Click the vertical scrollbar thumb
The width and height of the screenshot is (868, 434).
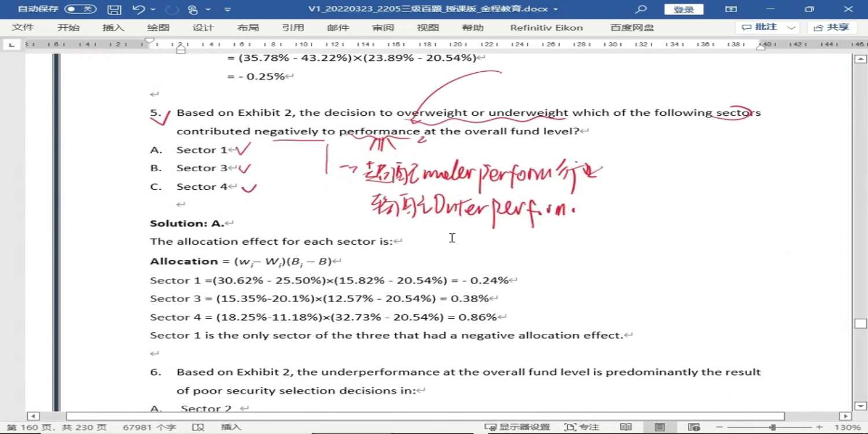pos(861,323)
